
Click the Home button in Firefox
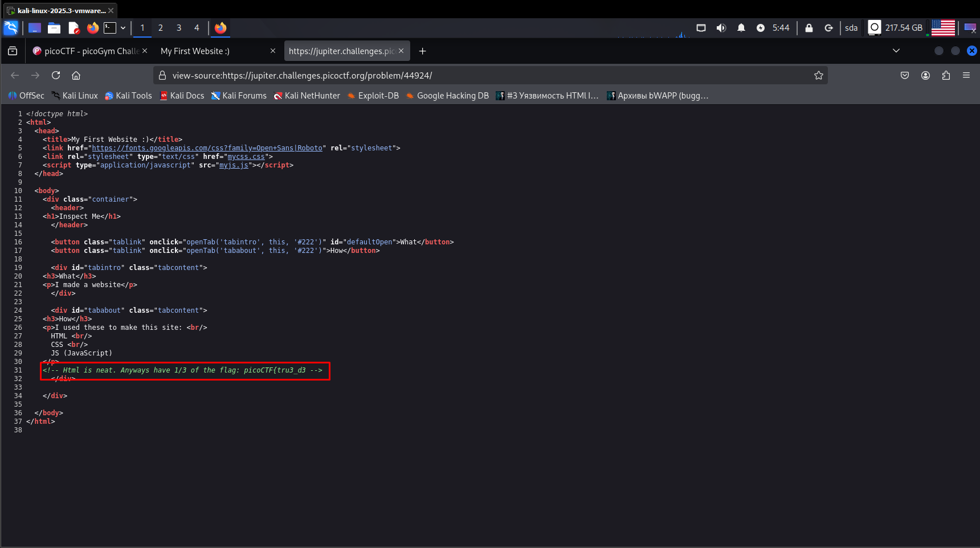pos(76,75)
